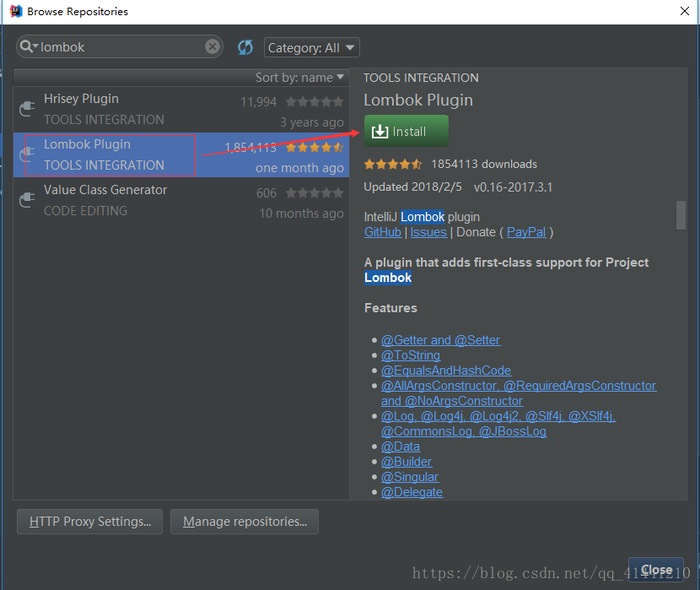Open the GitHub link
The image size is (700, 590).
[383, 232]
